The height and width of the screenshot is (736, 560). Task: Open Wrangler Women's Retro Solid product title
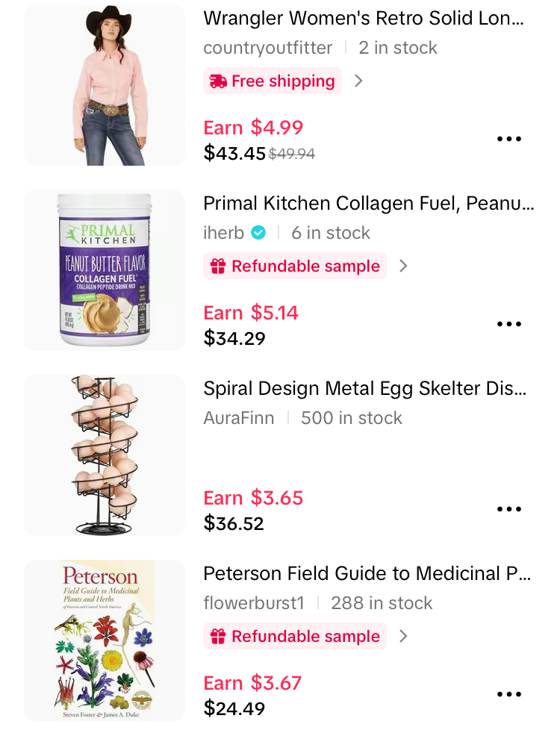coord(364,18)
